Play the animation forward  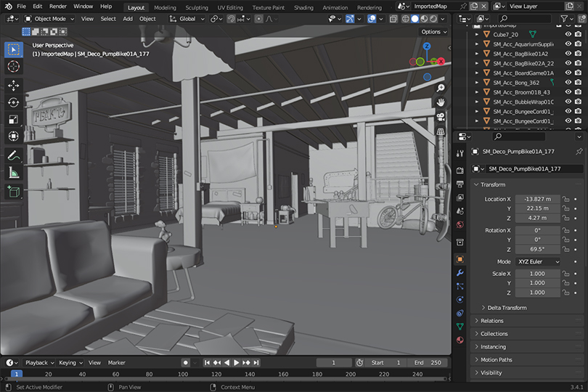pos(237,363)
